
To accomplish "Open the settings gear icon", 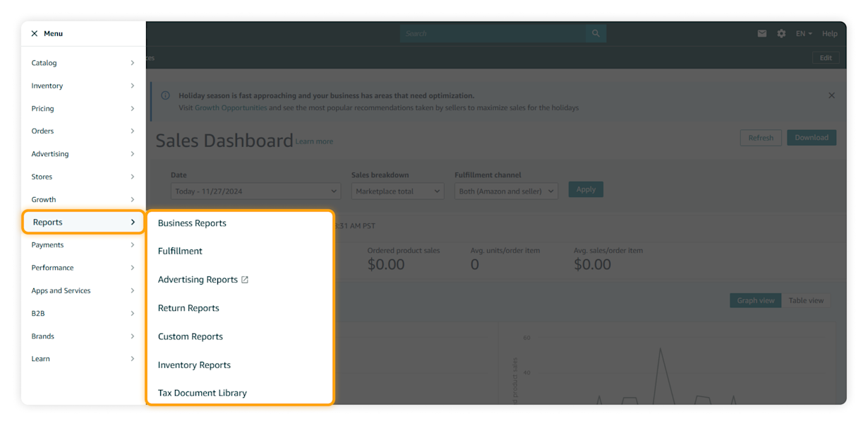I will 781,33.
